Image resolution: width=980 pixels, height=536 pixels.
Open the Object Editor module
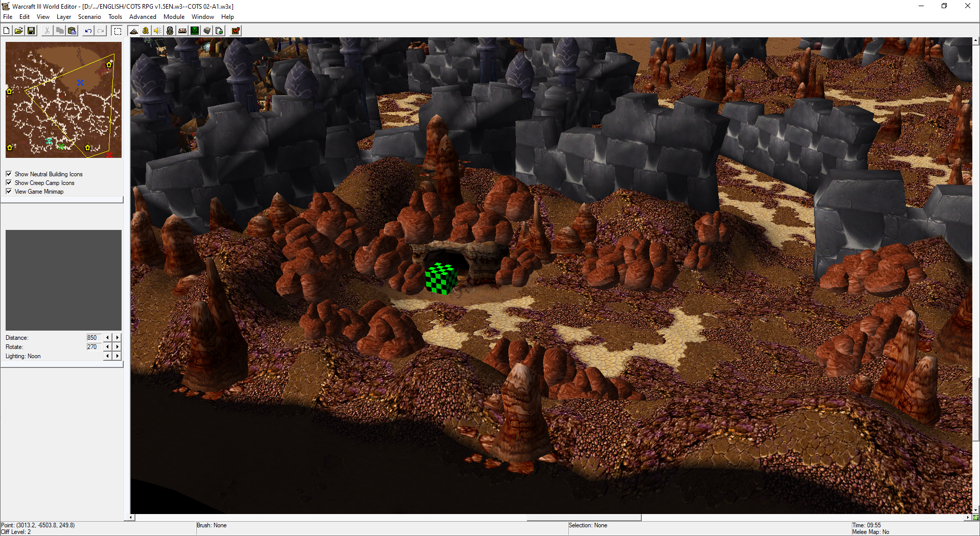(x=170, y=31)
